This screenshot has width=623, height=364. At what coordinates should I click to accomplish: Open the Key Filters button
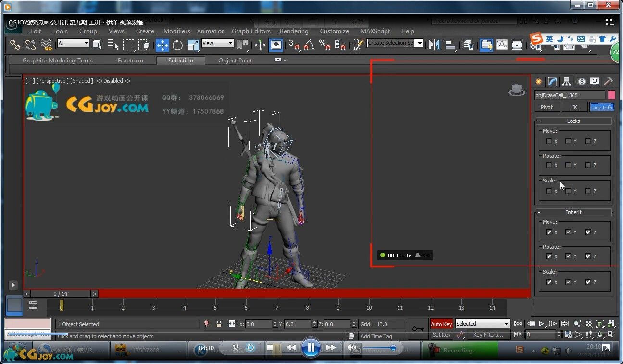pos(488,335)
